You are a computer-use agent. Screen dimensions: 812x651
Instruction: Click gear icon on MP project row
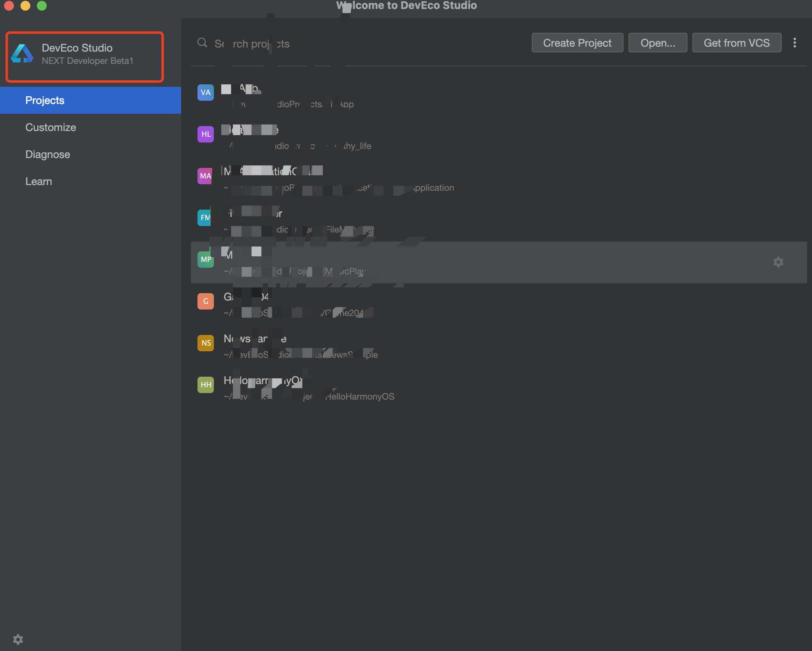point(778,262)
